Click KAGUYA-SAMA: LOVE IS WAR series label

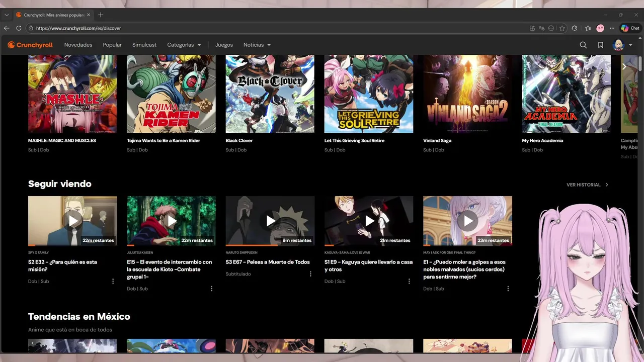click(347, 252)
